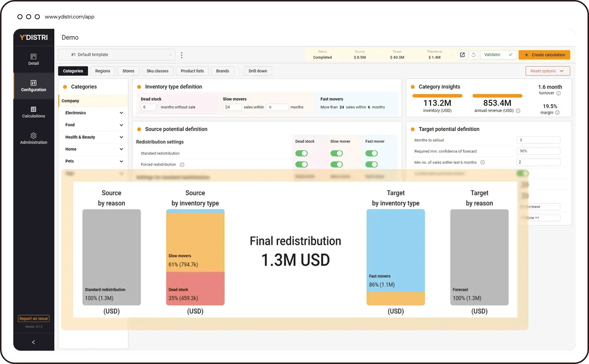The height and width of the screenshot is (364, 589).
Task: Open Administration gear icon
Action: click(x=33, y=138)
